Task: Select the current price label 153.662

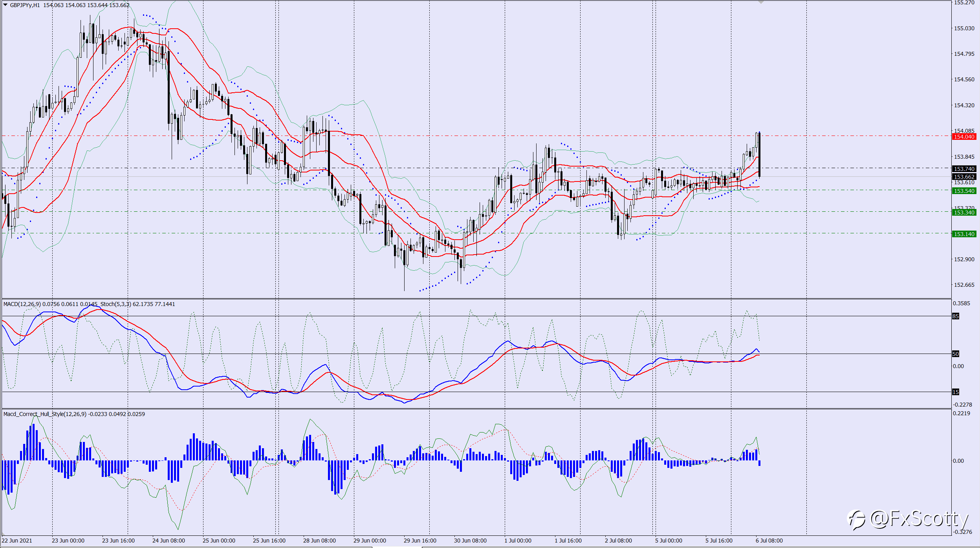Action: [x=964, y=177]
